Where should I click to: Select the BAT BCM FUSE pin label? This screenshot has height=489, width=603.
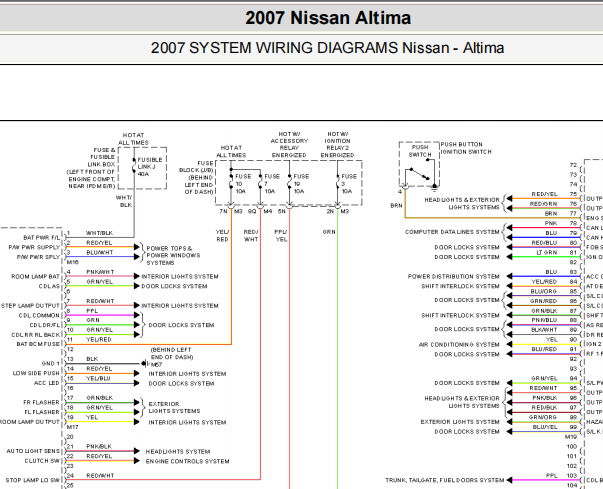click(x=38, y=344)
